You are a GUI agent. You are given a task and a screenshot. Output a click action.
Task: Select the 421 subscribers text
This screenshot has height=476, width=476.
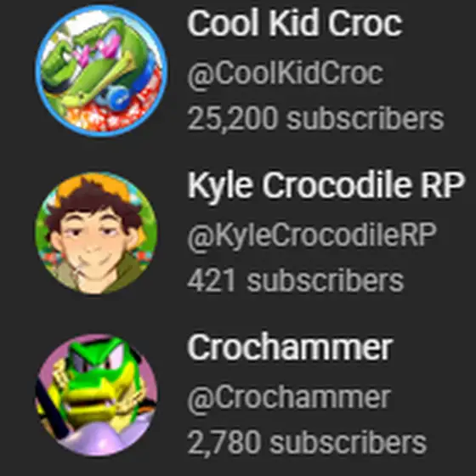pos(296,280)
